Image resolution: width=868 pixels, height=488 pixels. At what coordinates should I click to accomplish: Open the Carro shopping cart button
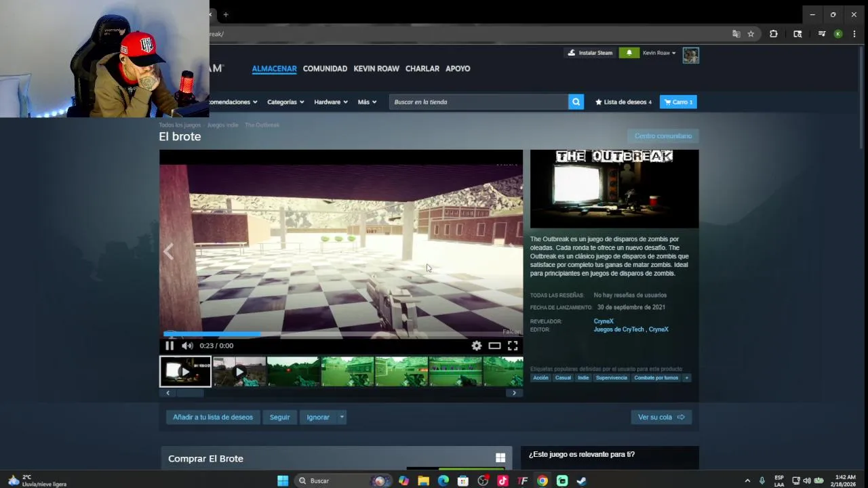(678, 102)
